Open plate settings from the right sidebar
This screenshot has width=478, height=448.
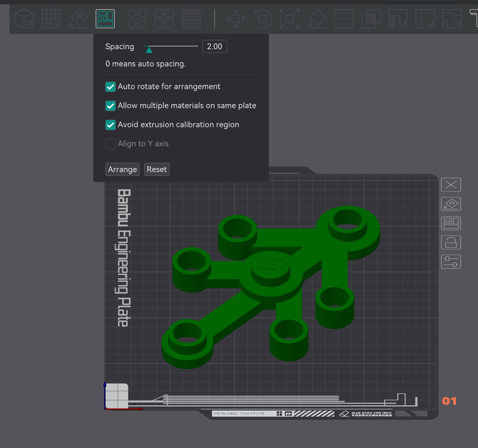click(451, 261)
